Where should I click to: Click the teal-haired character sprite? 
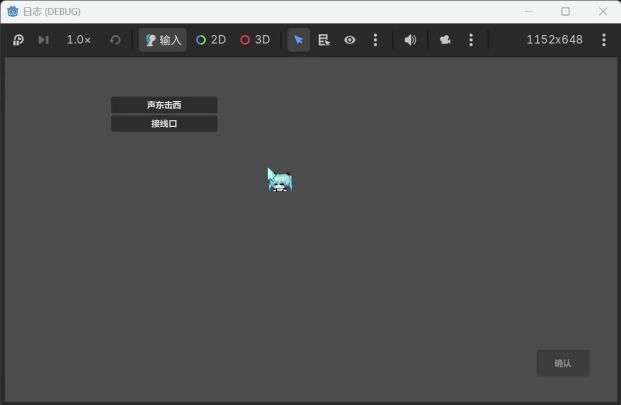pyautogui.click(x=280, y=180)
